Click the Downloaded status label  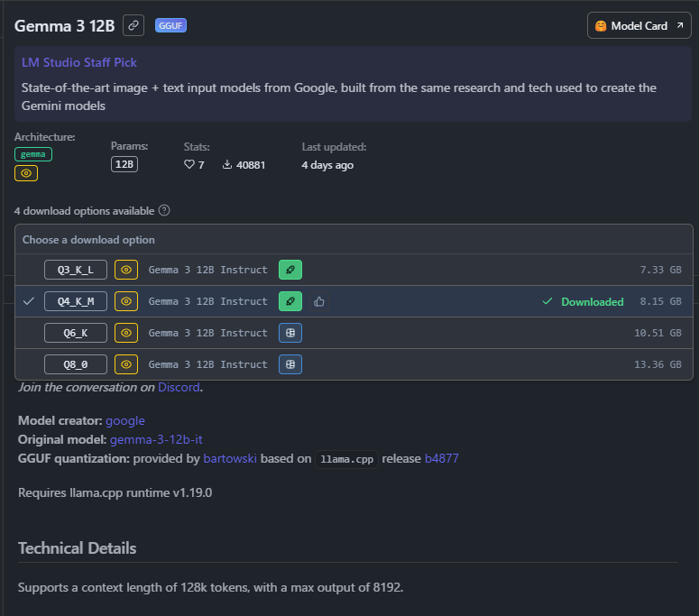click(x=592, y=302)
